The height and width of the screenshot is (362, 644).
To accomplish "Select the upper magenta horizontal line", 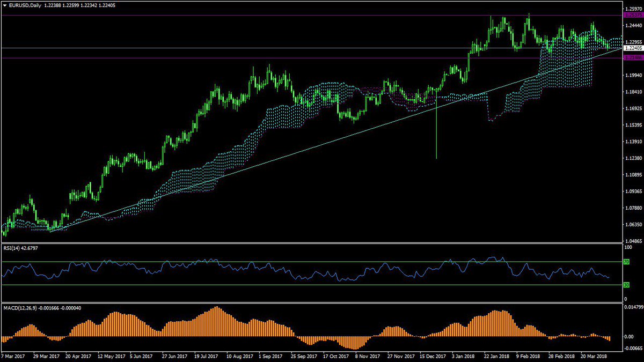I will [311, 15].
